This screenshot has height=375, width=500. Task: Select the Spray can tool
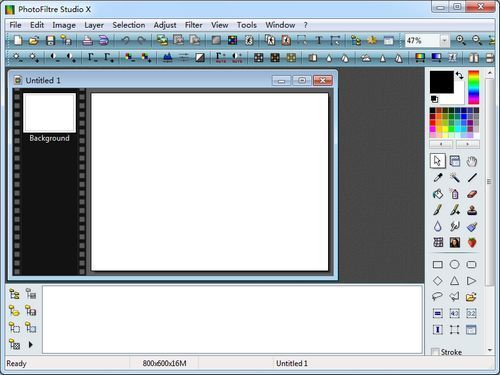coord(455,194)
